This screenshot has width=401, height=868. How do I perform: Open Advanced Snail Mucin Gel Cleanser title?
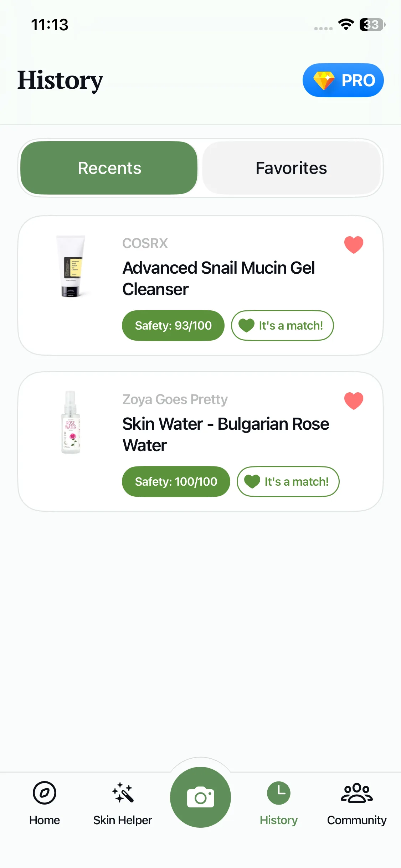pyautogui.click(x=219, y=278)
